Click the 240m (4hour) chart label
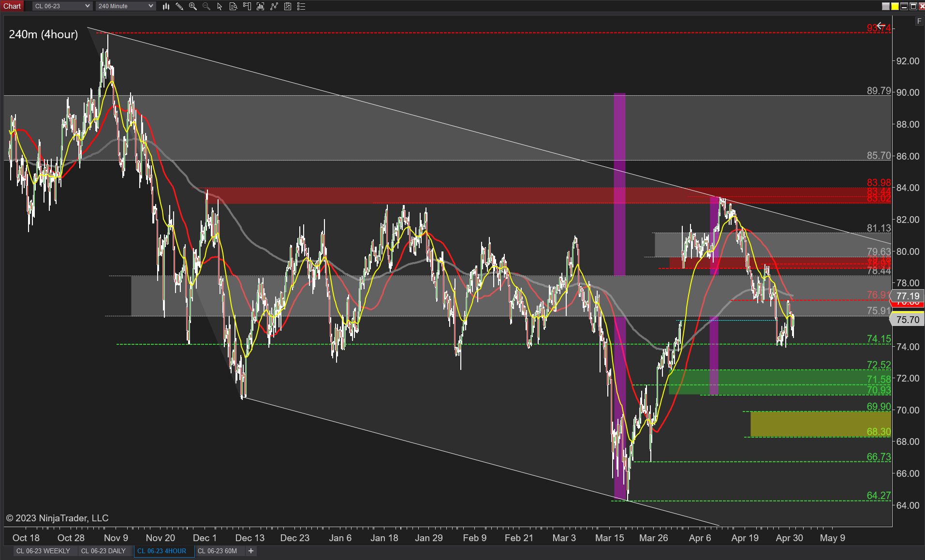Image resolution: width=925 pixels, height=560 pixels. (44, 34)
